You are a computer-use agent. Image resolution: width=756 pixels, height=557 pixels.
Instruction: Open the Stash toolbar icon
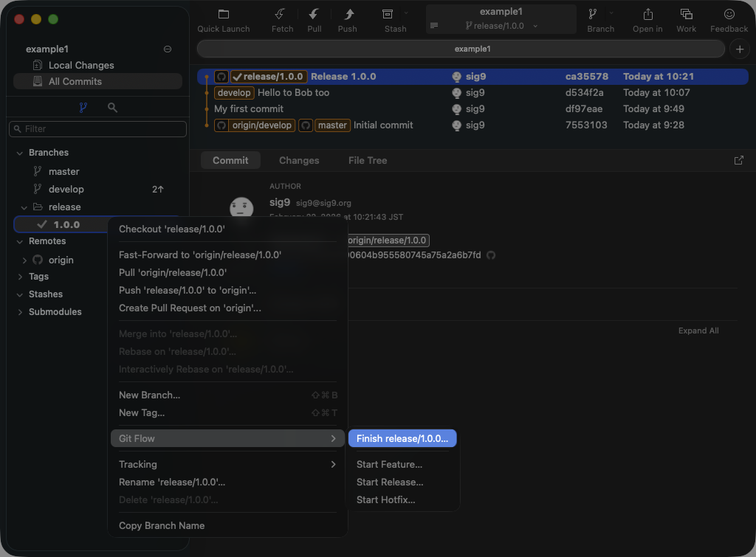(388, 15)
